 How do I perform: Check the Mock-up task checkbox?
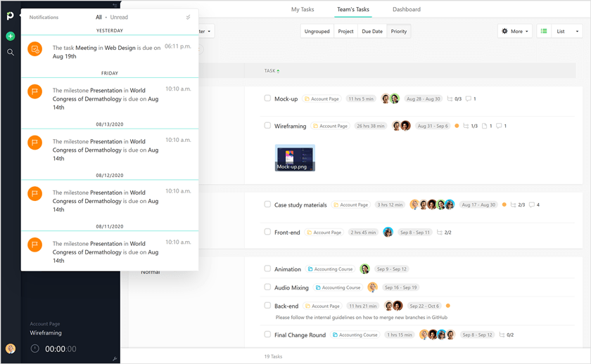(x=267, y=98)
